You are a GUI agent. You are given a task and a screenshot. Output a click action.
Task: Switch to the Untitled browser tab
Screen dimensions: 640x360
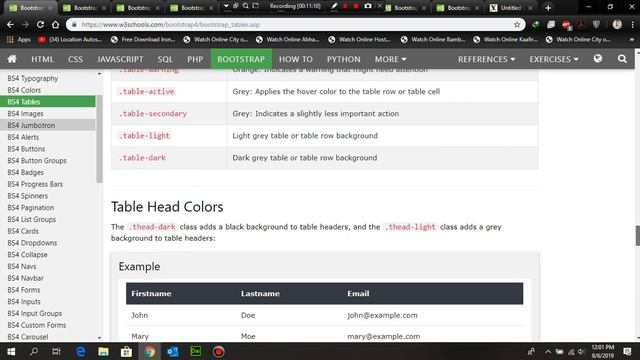(511, 8)
